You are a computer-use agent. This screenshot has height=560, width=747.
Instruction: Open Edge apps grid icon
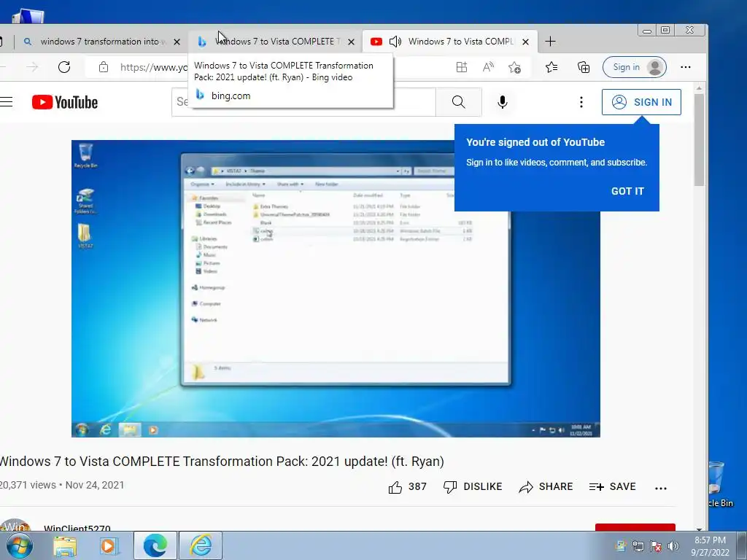point(461,67)
